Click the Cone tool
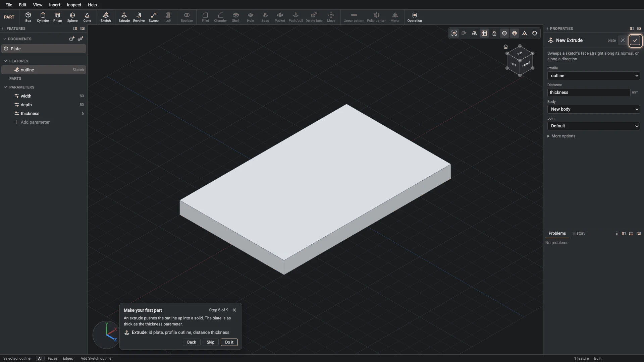Screen dimensions: 644x362 (x=87, y=17)
